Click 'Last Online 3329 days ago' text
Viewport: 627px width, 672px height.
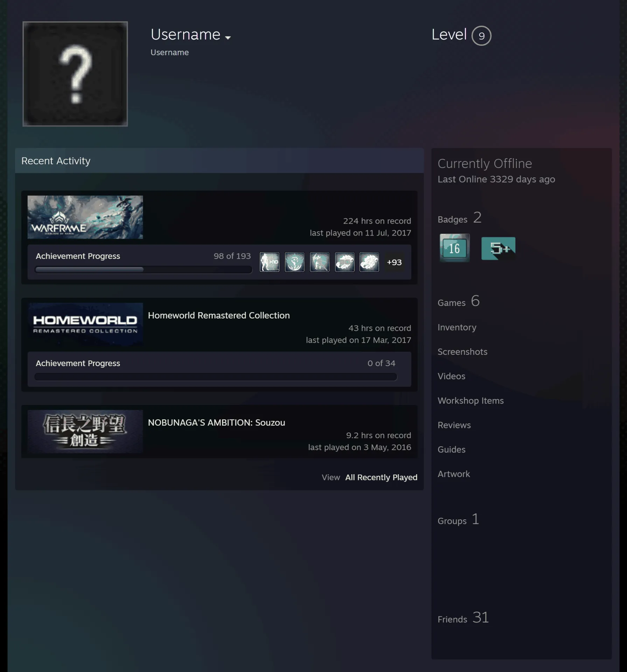pyautogui.click(x=496, y=179)
